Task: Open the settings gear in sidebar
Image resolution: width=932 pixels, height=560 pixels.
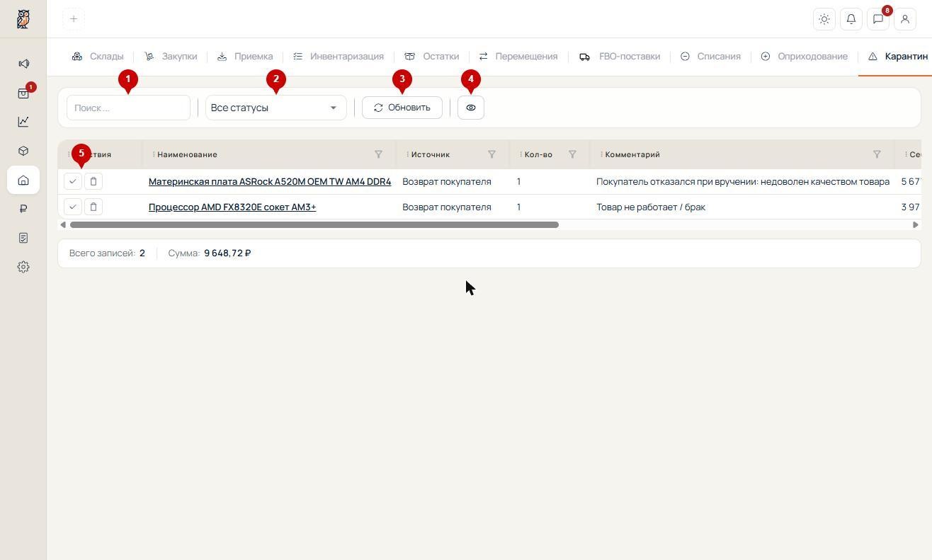Action: tap(23, 267)
